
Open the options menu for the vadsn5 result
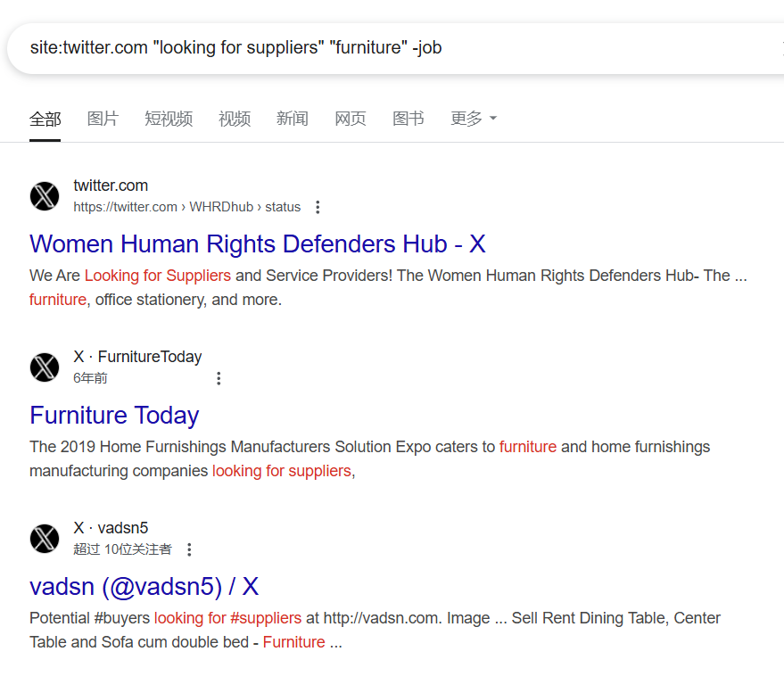189,549
